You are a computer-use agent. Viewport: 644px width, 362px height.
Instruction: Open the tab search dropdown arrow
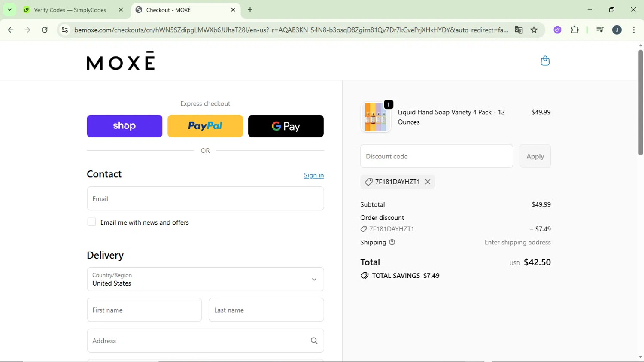(9, 9)
